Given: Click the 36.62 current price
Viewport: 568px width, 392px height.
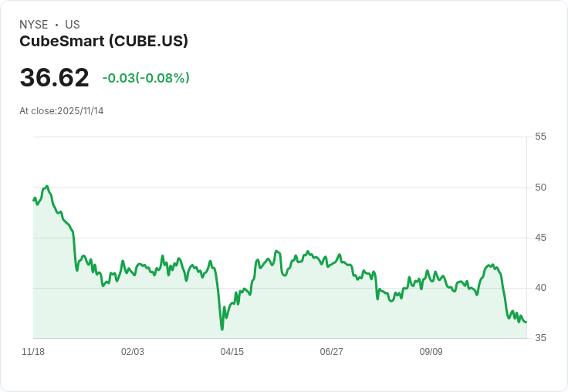Looking at the screenshot, I should [x=54, y=78].
